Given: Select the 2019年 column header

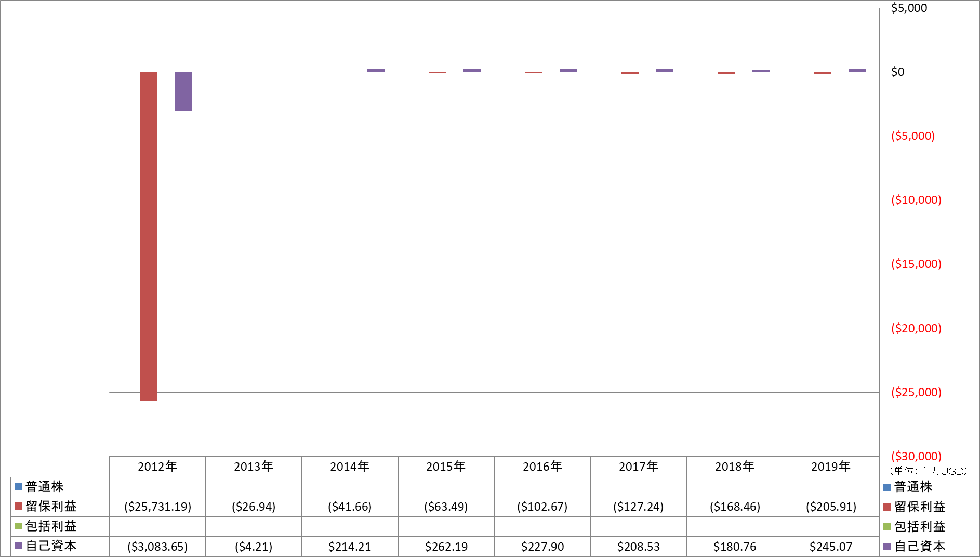Looking at the screenshot, I should point(831,467).
